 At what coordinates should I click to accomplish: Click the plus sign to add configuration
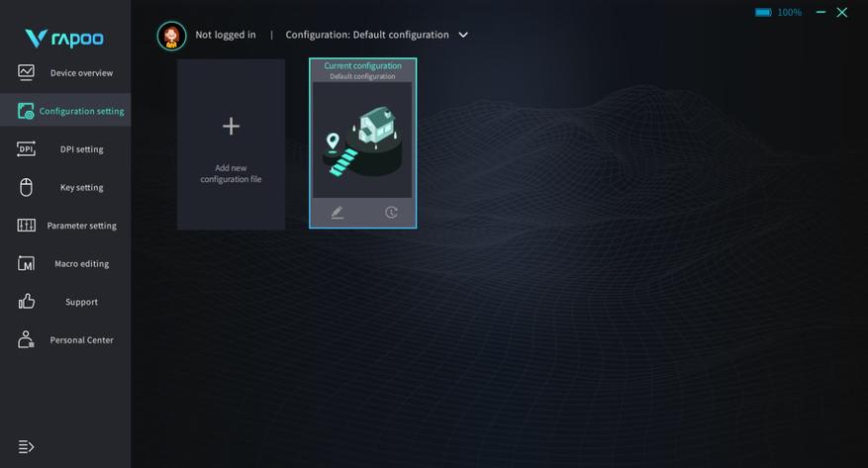click(231, 126)
